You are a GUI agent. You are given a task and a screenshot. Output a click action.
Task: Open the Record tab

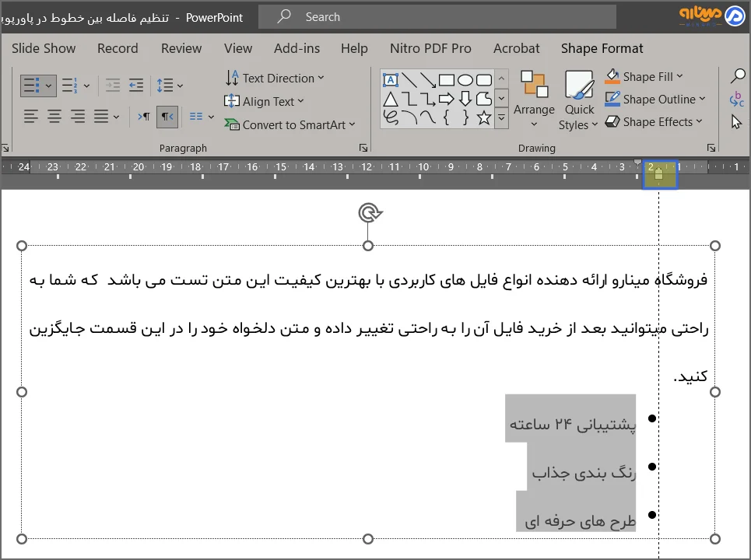click(x=118, y=48)
